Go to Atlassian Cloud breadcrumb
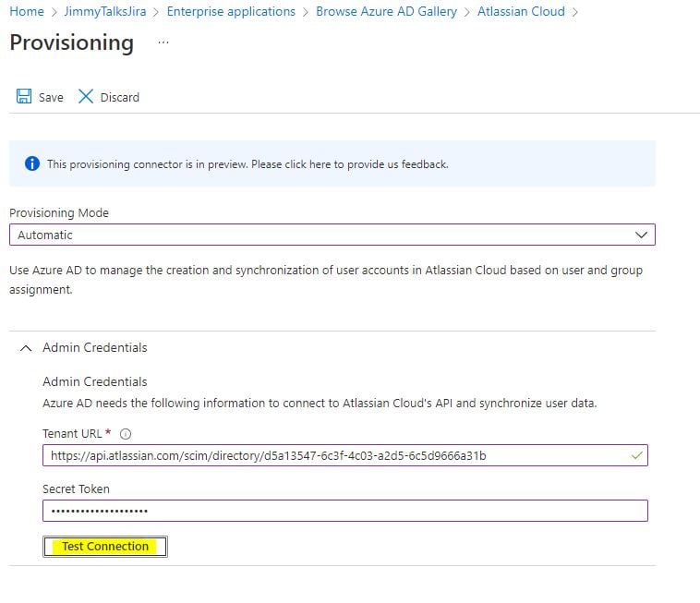700x603 pixels. [x=521, y=11]
